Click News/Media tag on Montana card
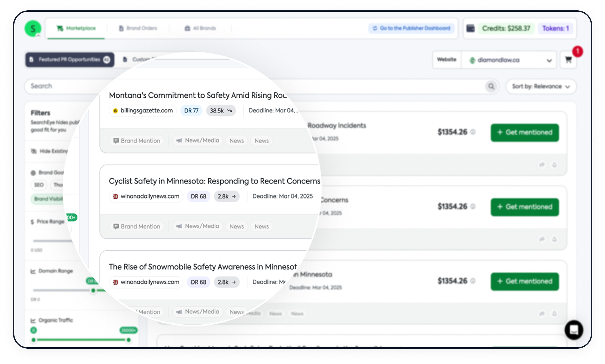This screenshot has height=364, width=605. coord(198,140)
